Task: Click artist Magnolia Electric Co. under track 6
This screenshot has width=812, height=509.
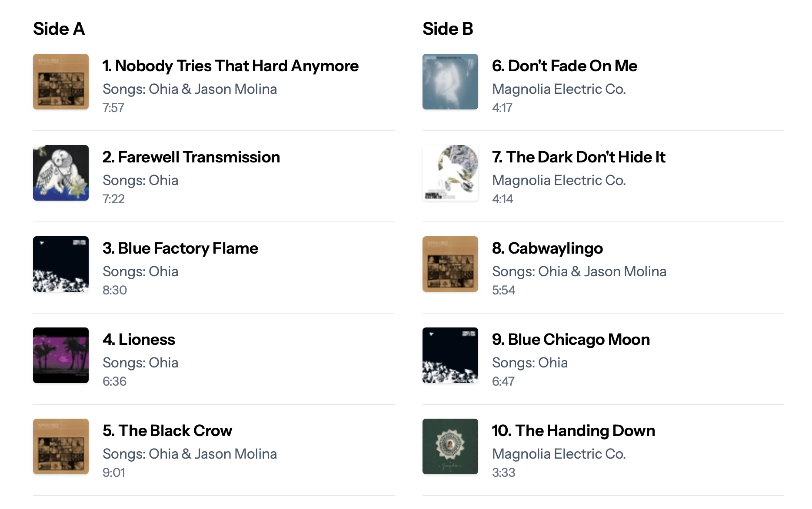Action: [559, 89]
